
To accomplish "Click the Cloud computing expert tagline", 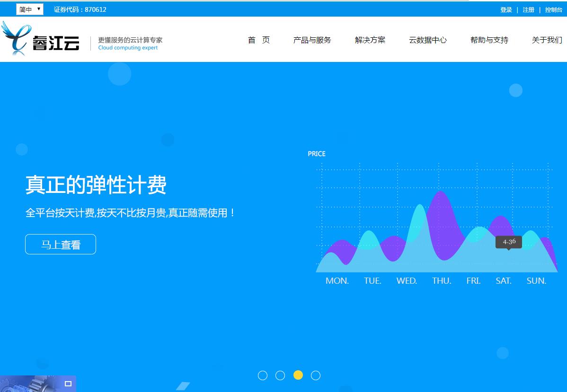I will (128, 48).
